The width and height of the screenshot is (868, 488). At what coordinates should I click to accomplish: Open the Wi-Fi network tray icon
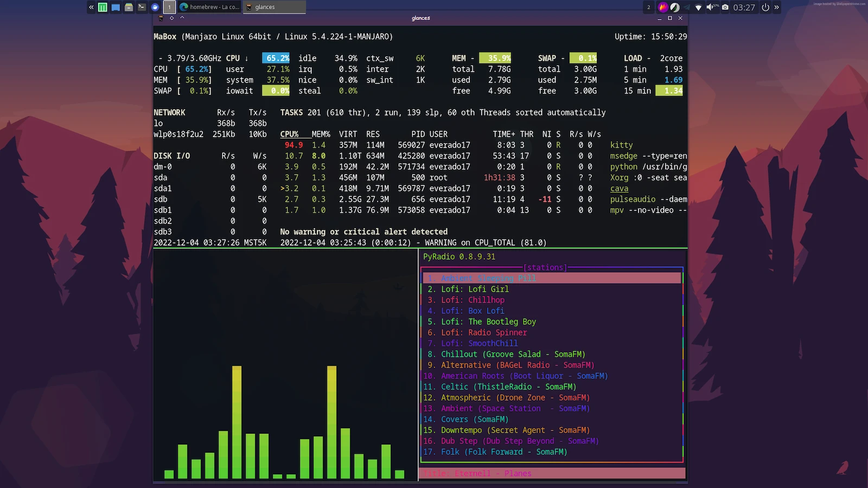pyautogui.click(x=698, y=7)
